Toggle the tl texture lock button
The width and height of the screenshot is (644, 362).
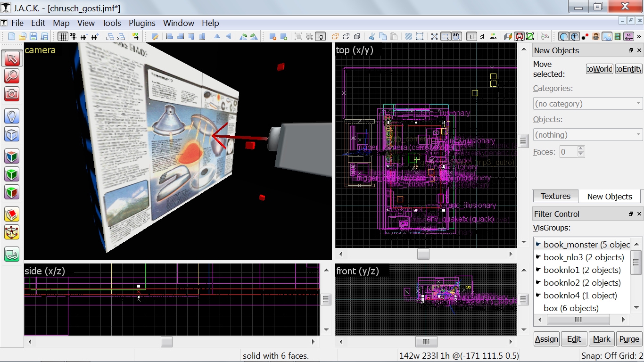pos(471,37)
